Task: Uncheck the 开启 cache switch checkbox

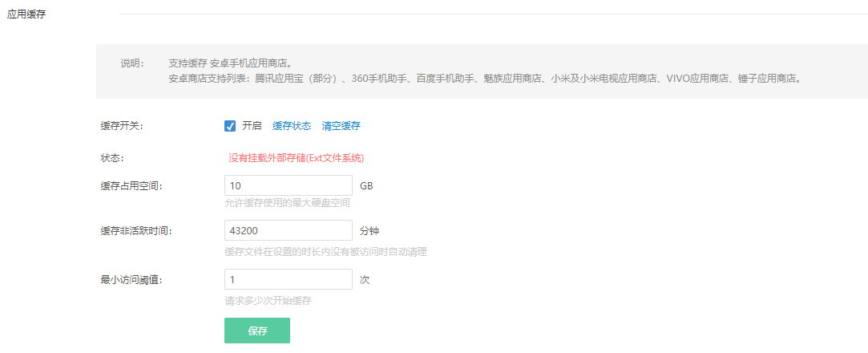Action: coord(230,126)
